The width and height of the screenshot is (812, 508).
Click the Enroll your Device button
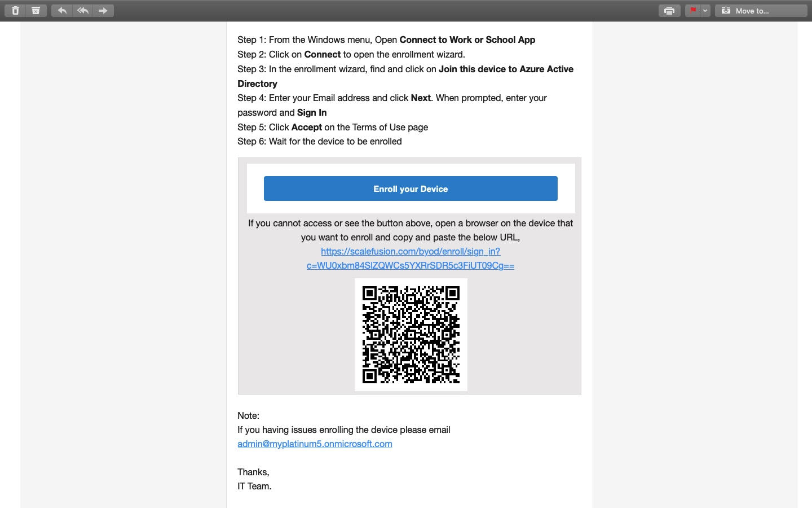click(x=411, y=189)
